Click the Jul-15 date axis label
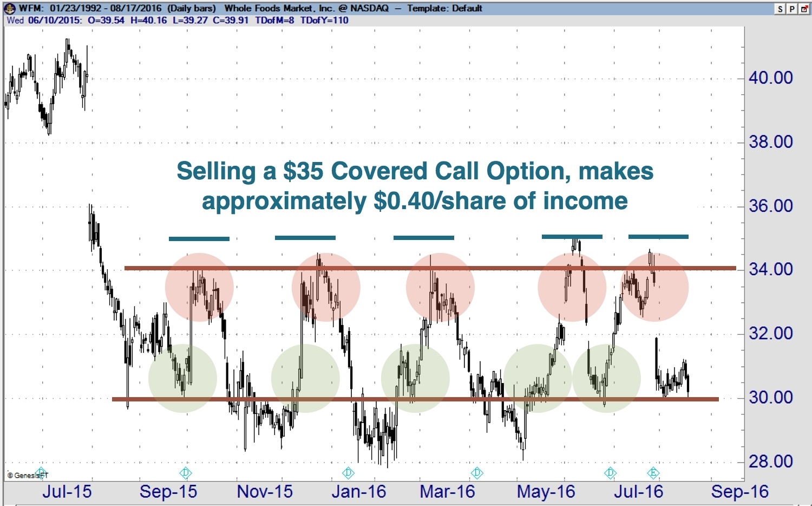The height and width of the screenshot is (506, 812). tap(67, 492)
